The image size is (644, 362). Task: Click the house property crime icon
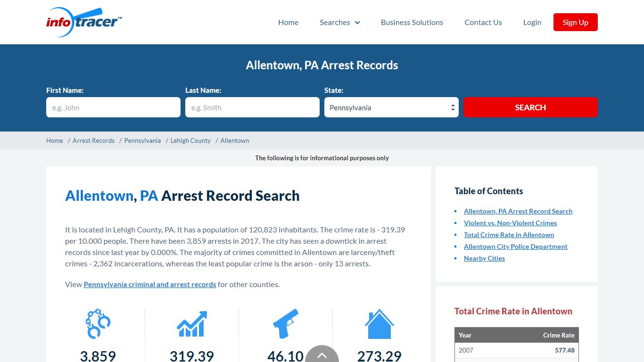point(380,324)
